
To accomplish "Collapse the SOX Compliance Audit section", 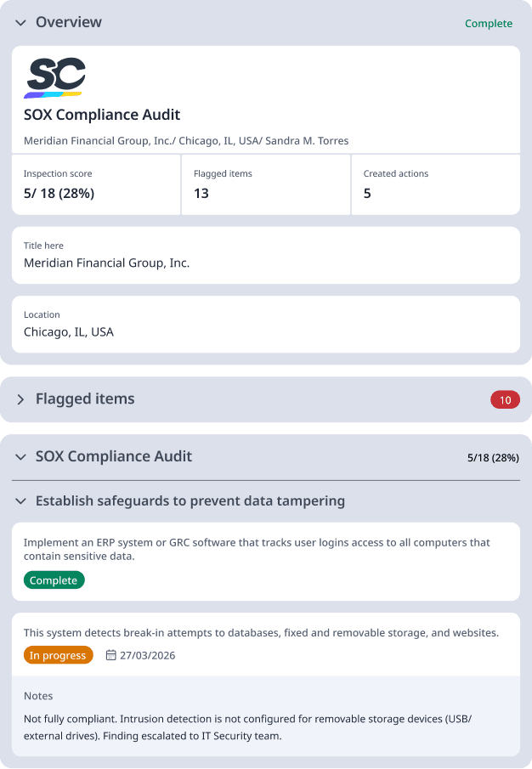I will 20,456.
